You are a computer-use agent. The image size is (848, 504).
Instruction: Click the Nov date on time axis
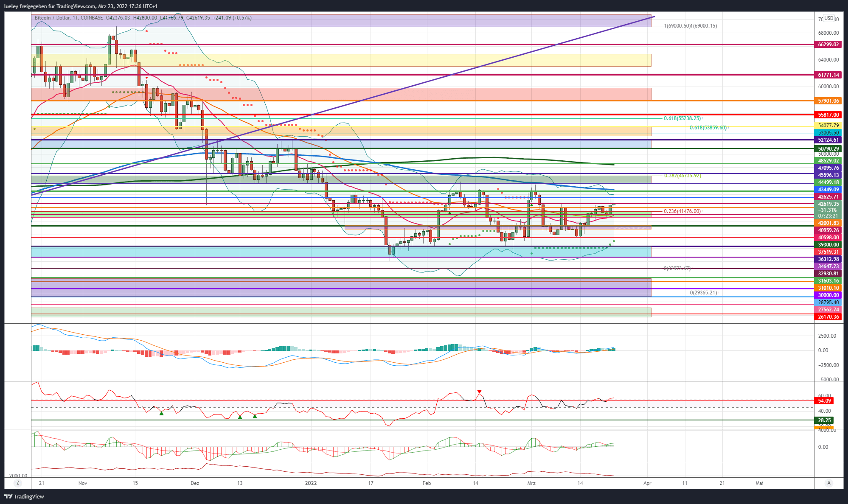[83, 483]
